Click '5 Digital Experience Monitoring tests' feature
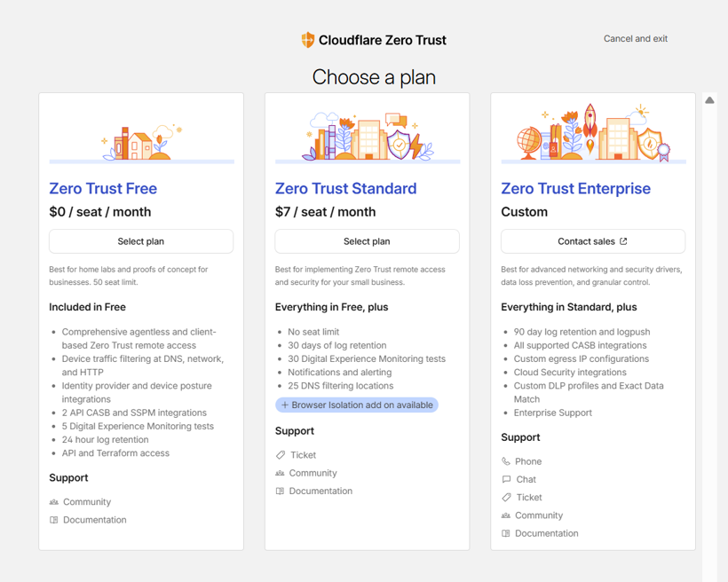 pyautogui.click(x=138, y=426)
